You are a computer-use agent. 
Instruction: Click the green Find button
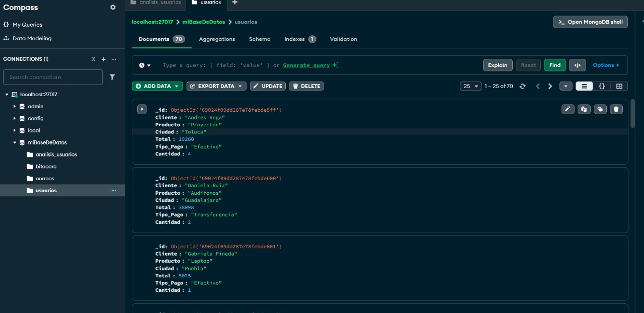coord(554,65)
